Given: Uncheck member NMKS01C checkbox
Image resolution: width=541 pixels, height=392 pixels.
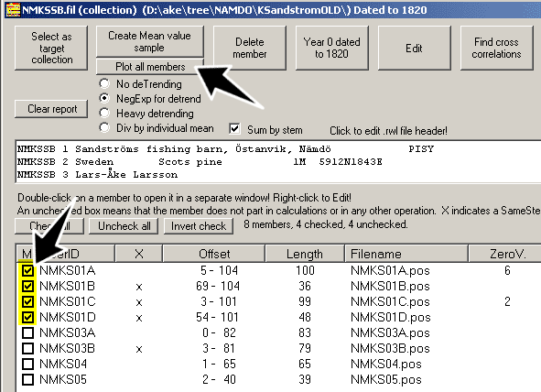Looking at the screenshot, I should (27, 301).
